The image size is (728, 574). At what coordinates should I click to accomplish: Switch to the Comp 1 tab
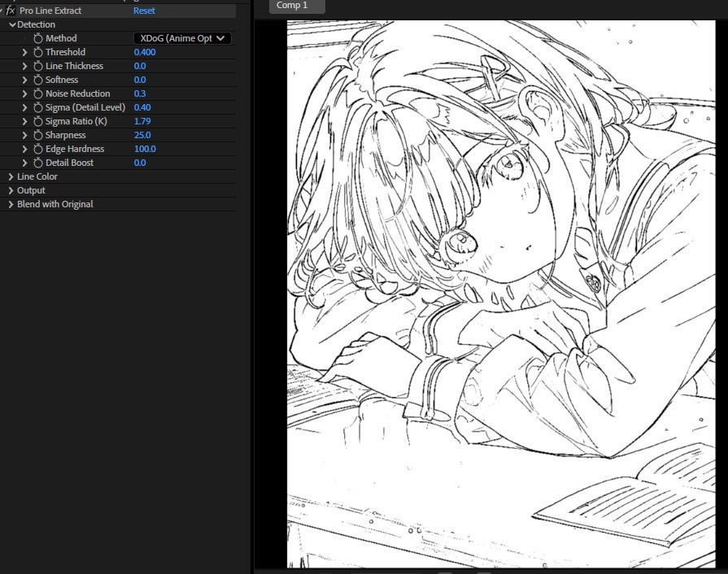[x=297, y=6]
